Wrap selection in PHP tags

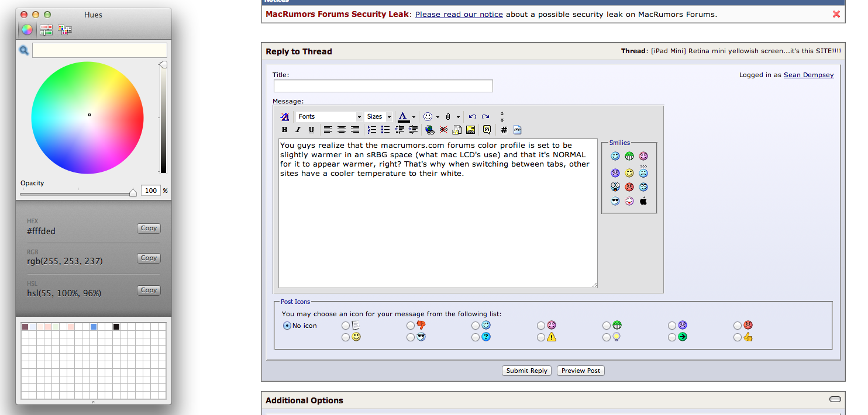click(518, 130)
